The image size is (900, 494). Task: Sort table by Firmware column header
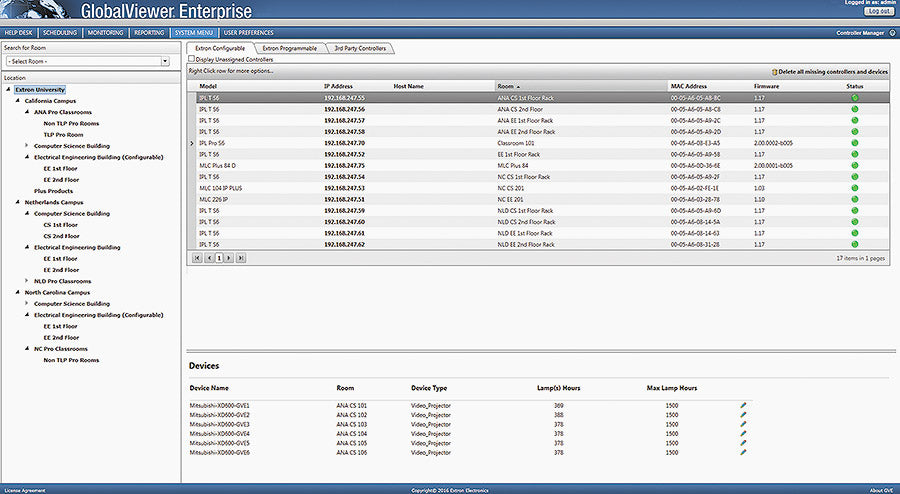point(767,86)
